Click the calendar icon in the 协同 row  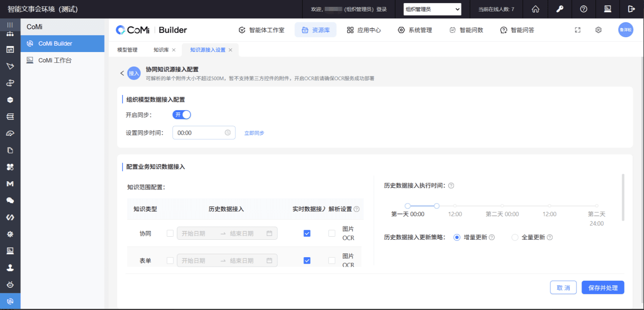tap(269, 233)
